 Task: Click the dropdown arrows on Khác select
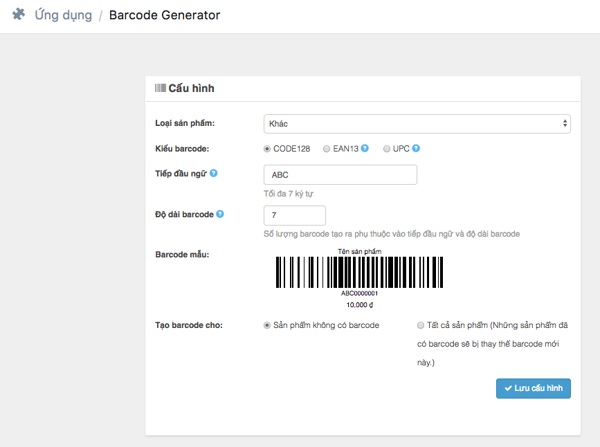(x=565, y=124)
